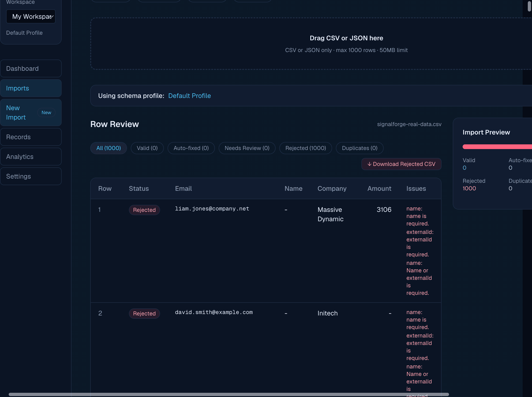532x397 pixels.
Task: Click the Drag CSV or JSON drop zone
Action: 311,44
